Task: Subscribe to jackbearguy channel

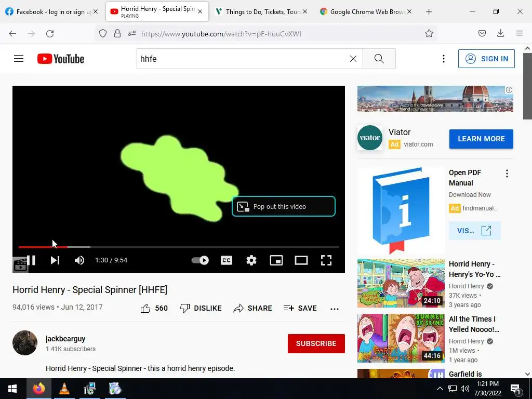Action: 316,343
